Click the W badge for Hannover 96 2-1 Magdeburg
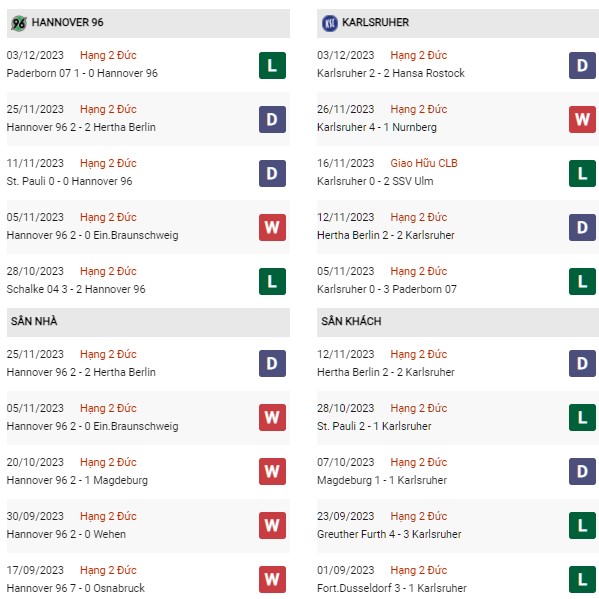Image resolution: width=599 pixels, height=599 pixels. 272,471
